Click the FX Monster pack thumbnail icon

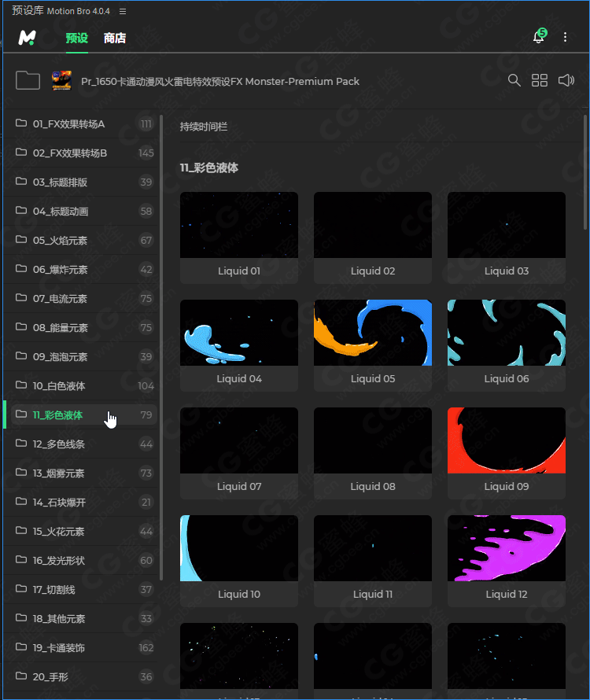[61, 80]
